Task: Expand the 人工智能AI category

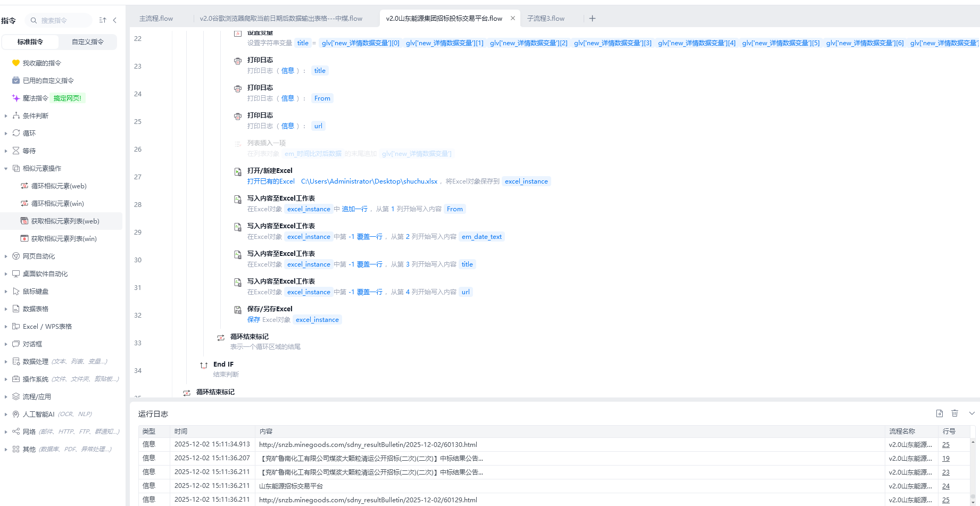Action: [6, 414]
